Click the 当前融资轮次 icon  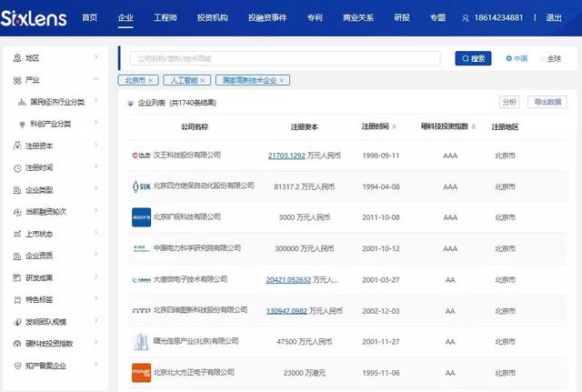[17, 212]
